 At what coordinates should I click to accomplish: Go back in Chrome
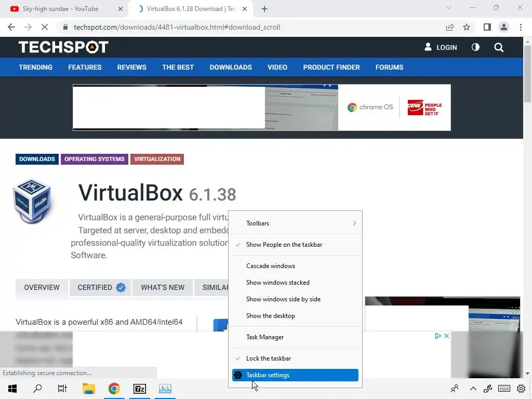coord(11,27)
